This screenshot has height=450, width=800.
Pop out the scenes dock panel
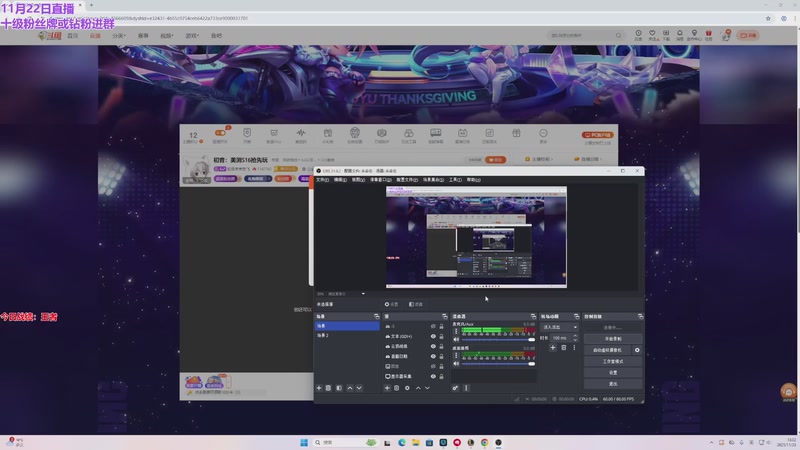377,317
